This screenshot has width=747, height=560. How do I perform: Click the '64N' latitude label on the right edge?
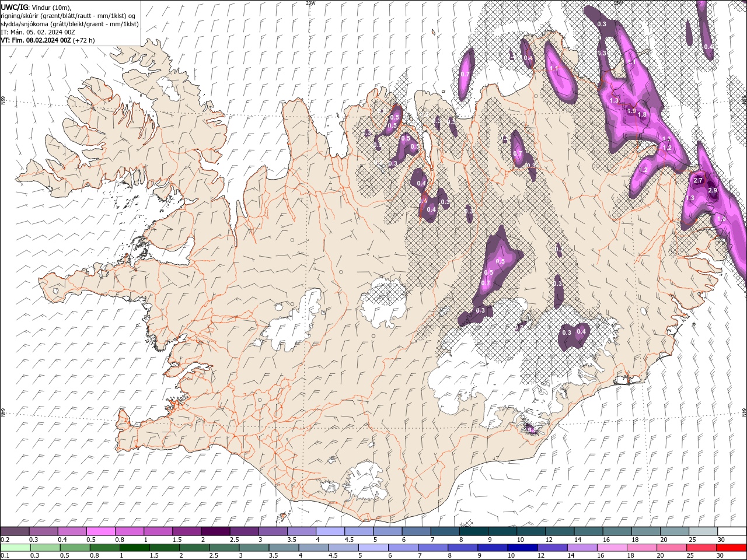coord(744,412)
